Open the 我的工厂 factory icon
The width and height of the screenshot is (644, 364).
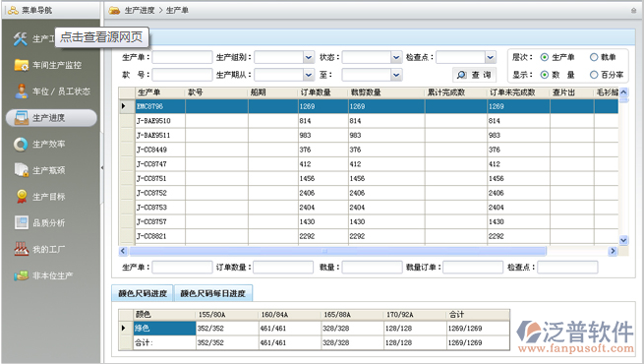click(x=22, y=249)
